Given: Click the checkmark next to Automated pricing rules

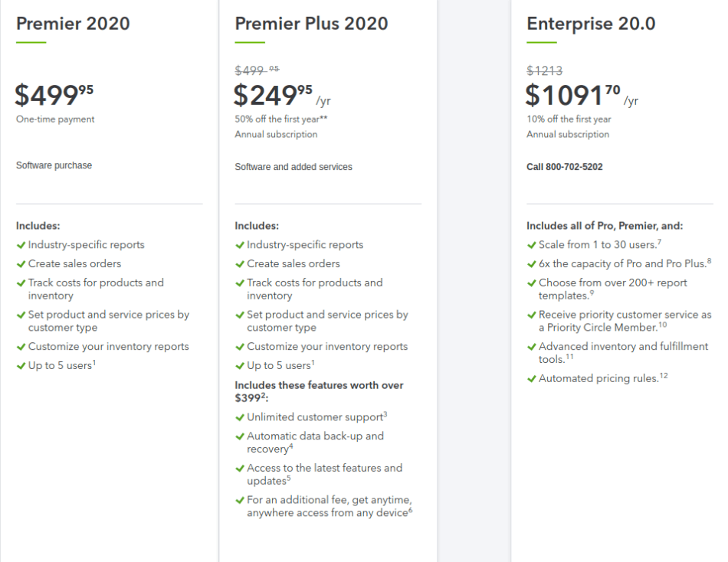Looking at the screenshot, I should (x=532, y=379).
